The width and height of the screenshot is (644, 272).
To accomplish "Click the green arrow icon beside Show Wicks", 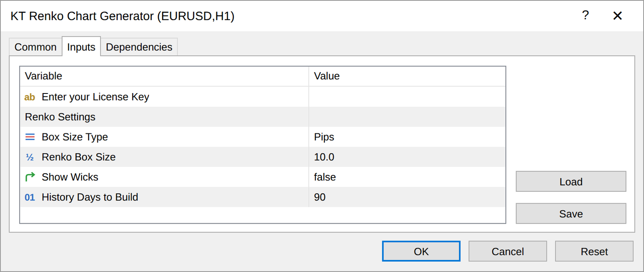I will 30,177.
